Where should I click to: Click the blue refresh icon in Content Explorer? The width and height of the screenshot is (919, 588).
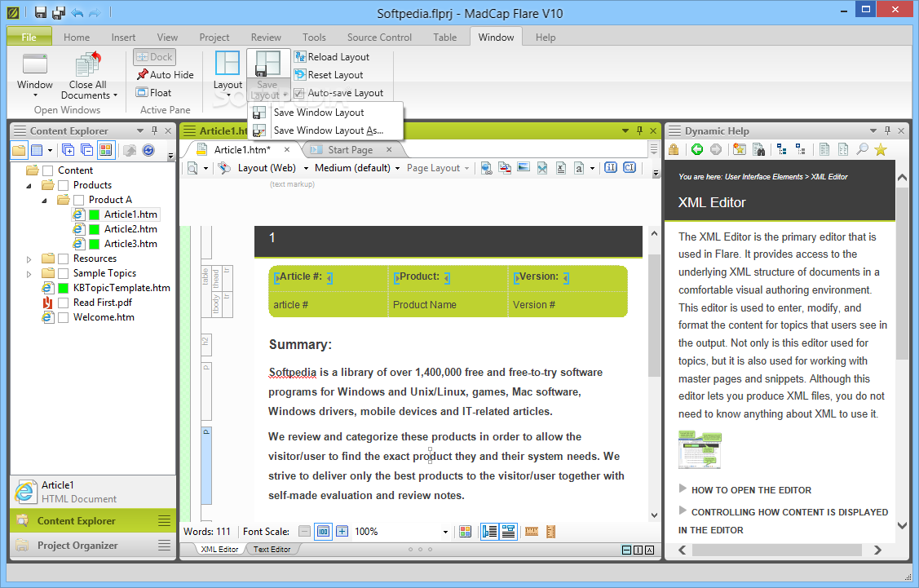tap(148, 150)
